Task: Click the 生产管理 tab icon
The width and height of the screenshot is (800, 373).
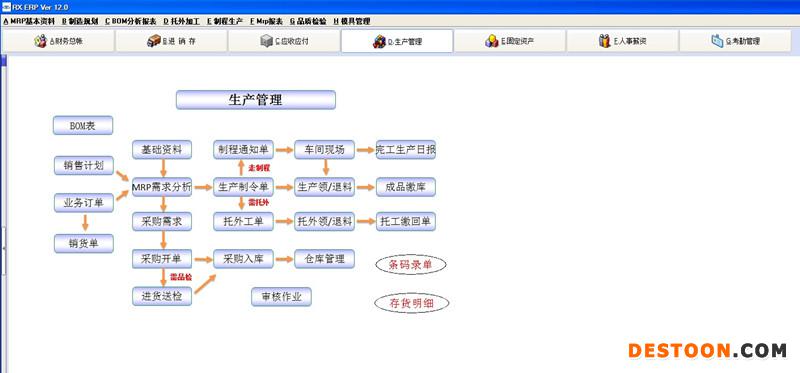Action: tap(379, 42)
